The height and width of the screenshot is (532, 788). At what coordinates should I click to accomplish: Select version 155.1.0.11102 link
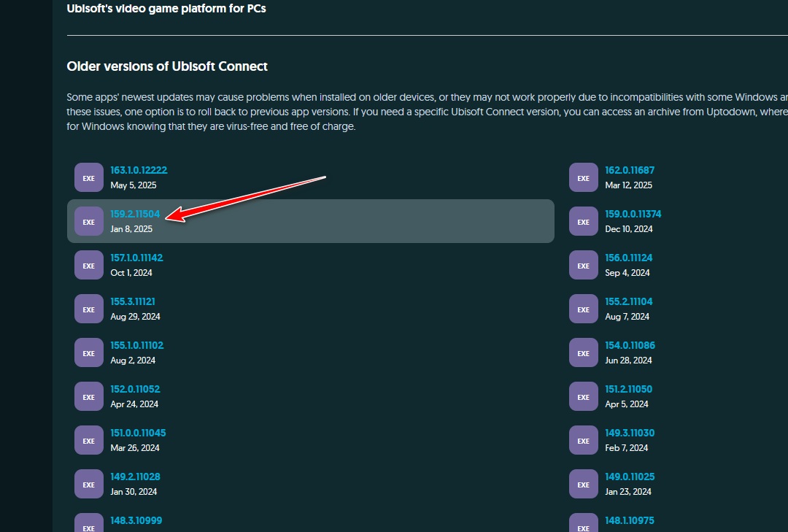pos(137,345)
